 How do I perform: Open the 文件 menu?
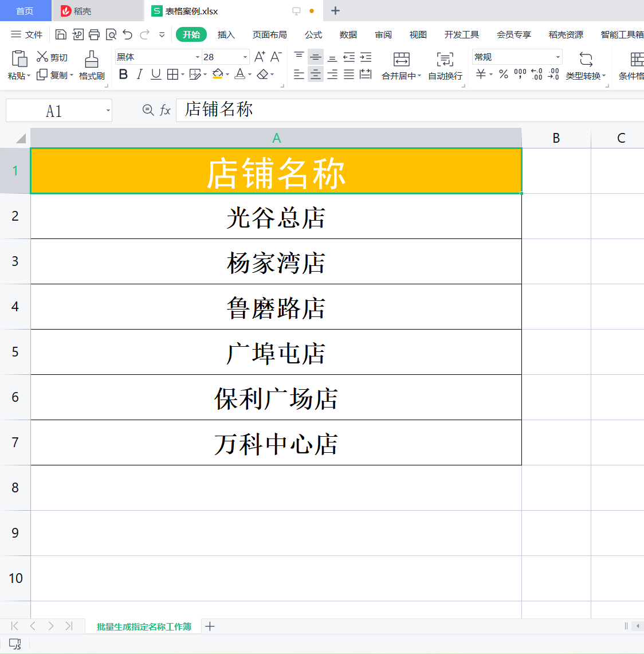click(27, 34)
